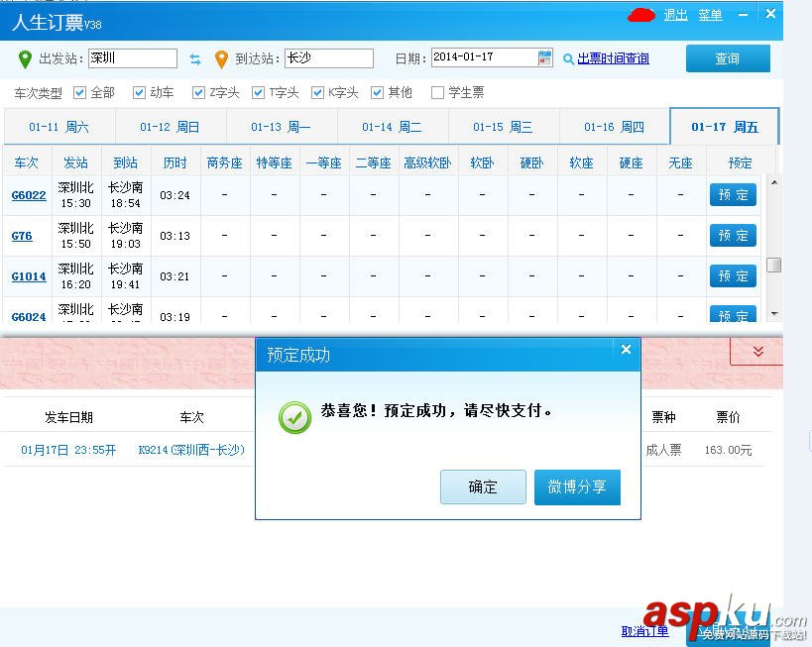Toggle the T字头 checkbox
The image size is (812, 647).
coord(258,93)
